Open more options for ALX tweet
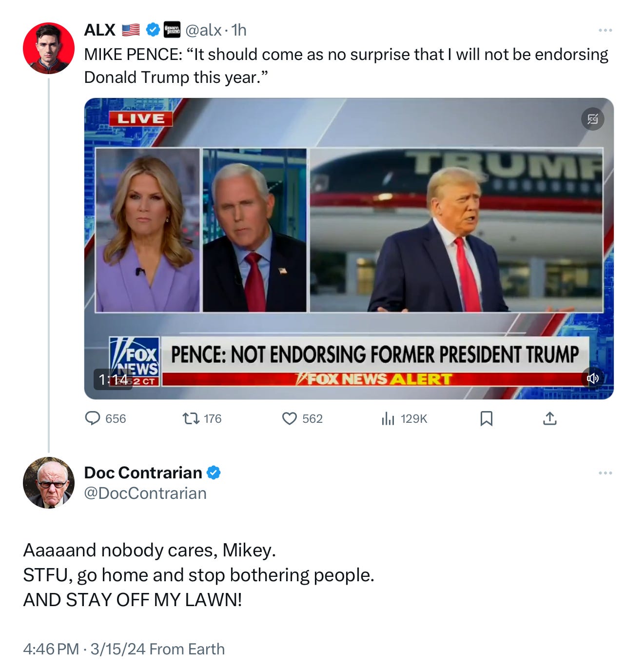644x670 pixels. [x=605, y=30]
